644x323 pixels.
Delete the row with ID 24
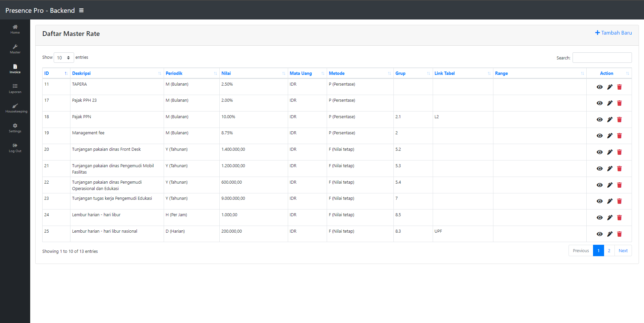620,218
